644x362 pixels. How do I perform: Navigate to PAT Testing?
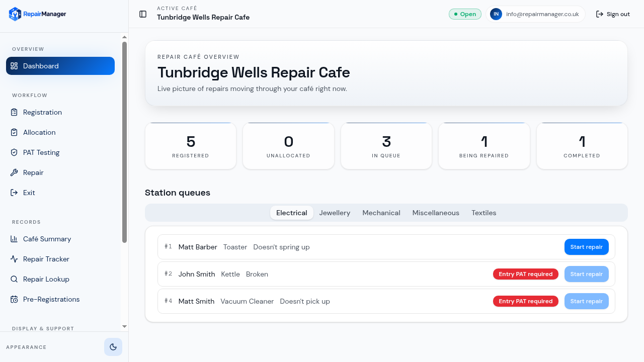(60, 152)
